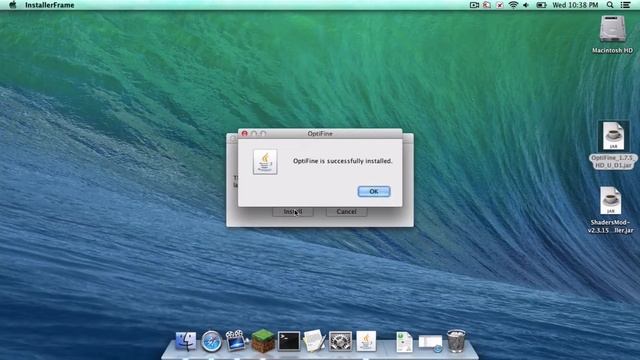The height and width of the screenshot is (360, 640).
Task: Click the date and time Wed 10:38 PM
Action: 575,5
